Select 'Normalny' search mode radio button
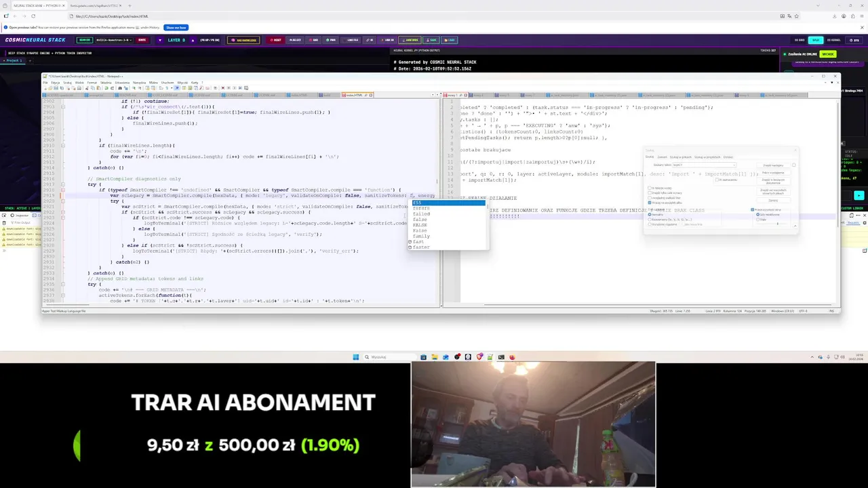 coord(650,215)
